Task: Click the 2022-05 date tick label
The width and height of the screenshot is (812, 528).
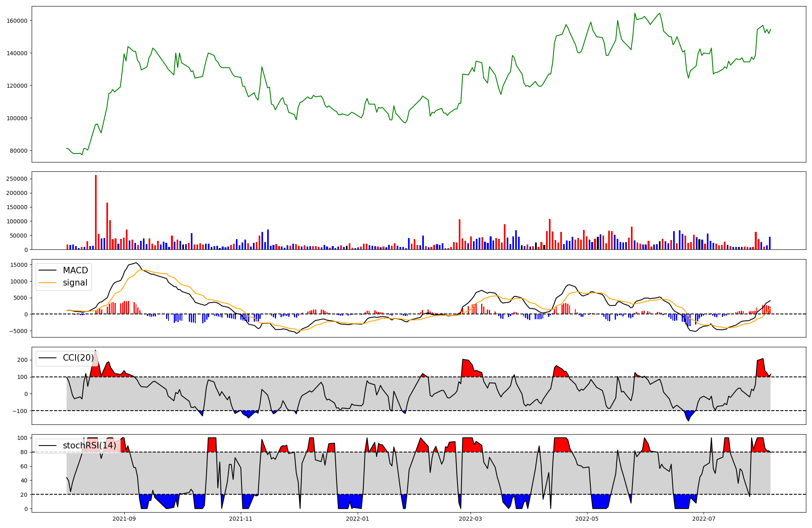Action: click(x=587, y=519)
